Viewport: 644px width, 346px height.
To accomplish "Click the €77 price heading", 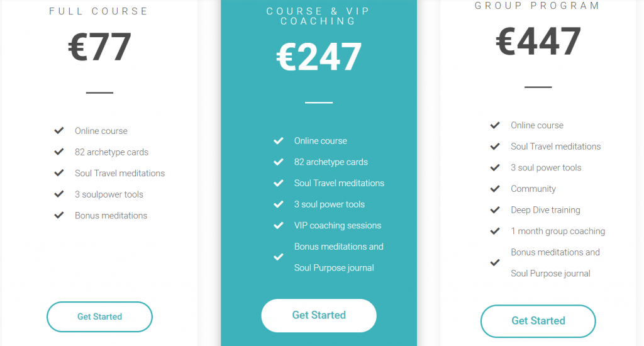I will [99, 47].
